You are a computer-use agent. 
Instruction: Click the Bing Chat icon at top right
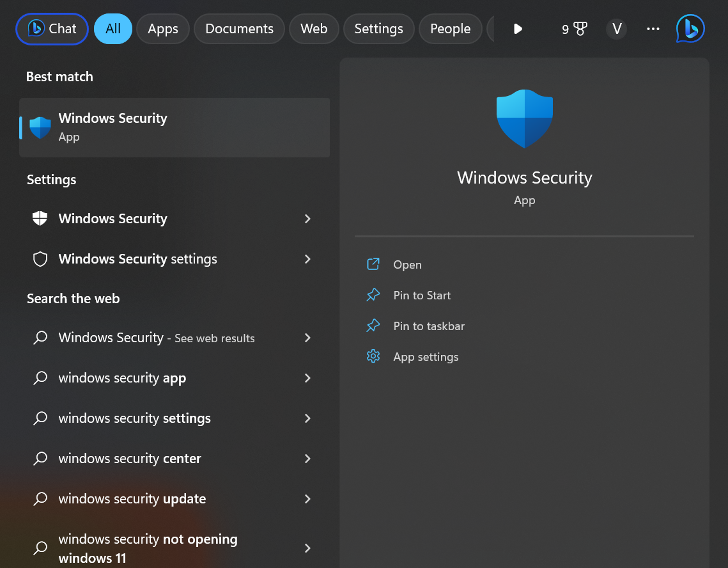point(690,29)
